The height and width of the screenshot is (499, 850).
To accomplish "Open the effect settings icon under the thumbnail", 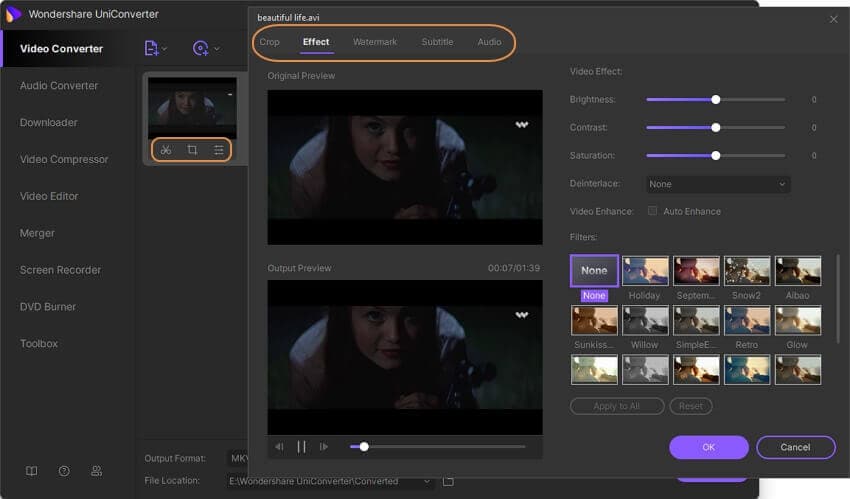I will point(219,150).
